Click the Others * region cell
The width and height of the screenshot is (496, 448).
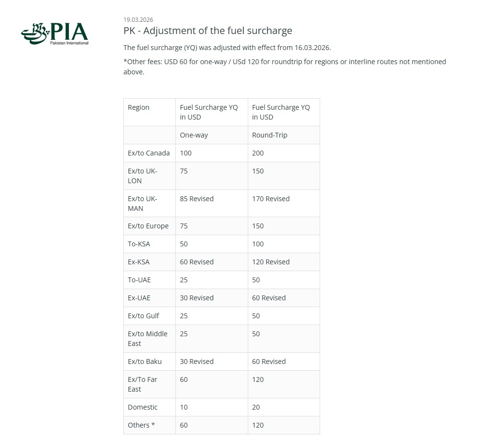(x=141, y=425)
